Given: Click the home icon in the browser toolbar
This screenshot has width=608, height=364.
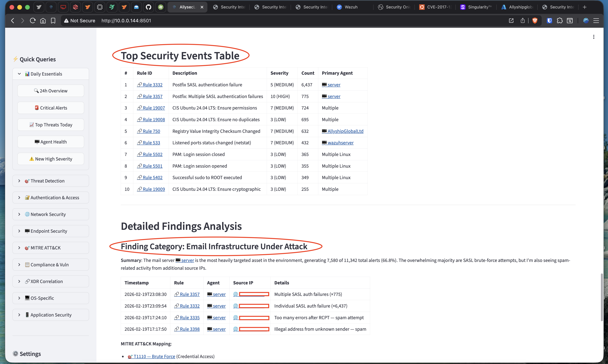Looking at the screenshot, I should pyautogui.click(x=43, y=21).
